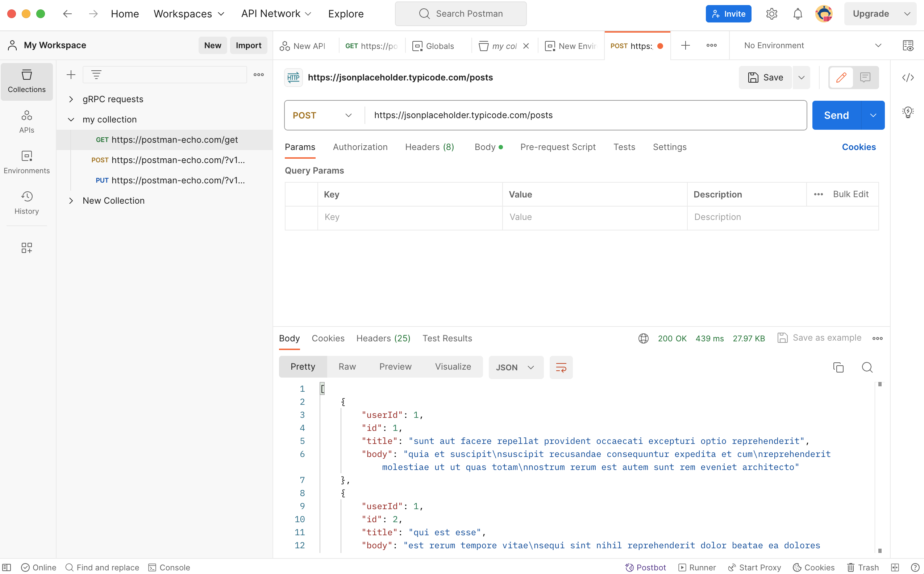Switch to edit mode pencil icon

(x=841, y=78)
